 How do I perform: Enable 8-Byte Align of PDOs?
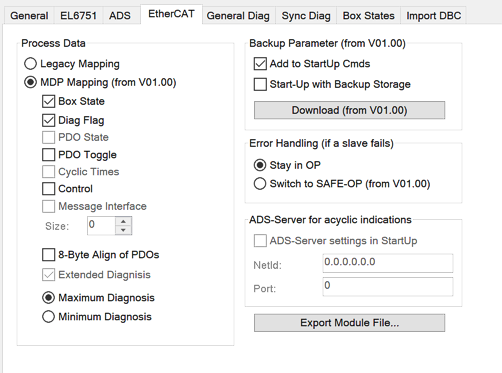(x=48, y=255)
